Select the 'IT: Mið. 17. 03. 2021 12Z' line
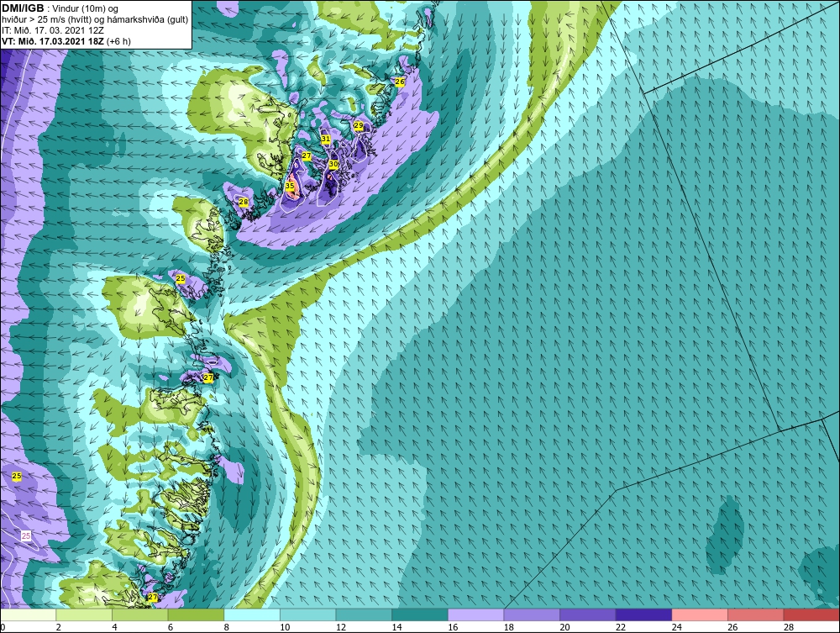 [52, 30]
